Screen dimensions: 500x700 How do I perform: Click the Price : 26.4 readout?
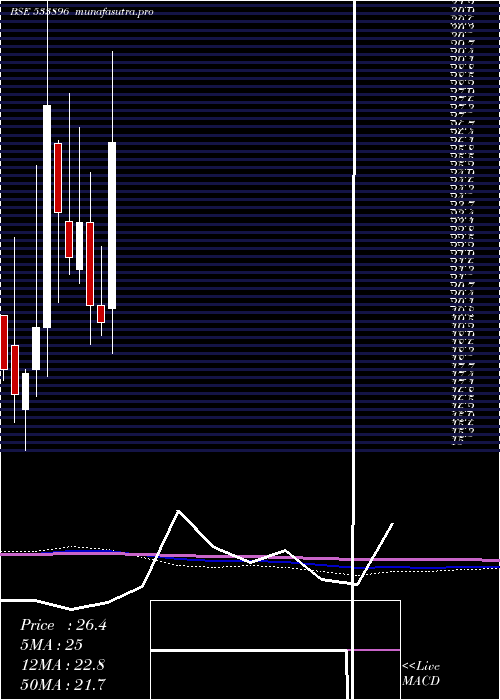63,625
